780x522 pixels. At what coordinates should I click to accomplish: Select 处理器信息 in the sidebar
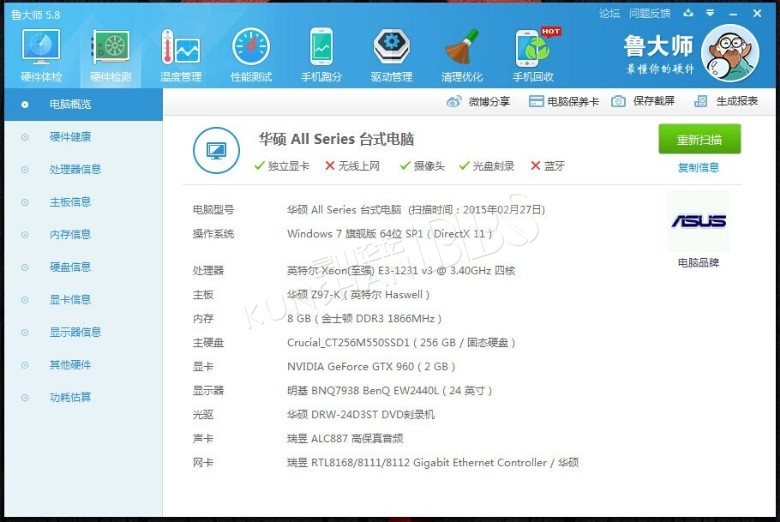tap(75, 169)
